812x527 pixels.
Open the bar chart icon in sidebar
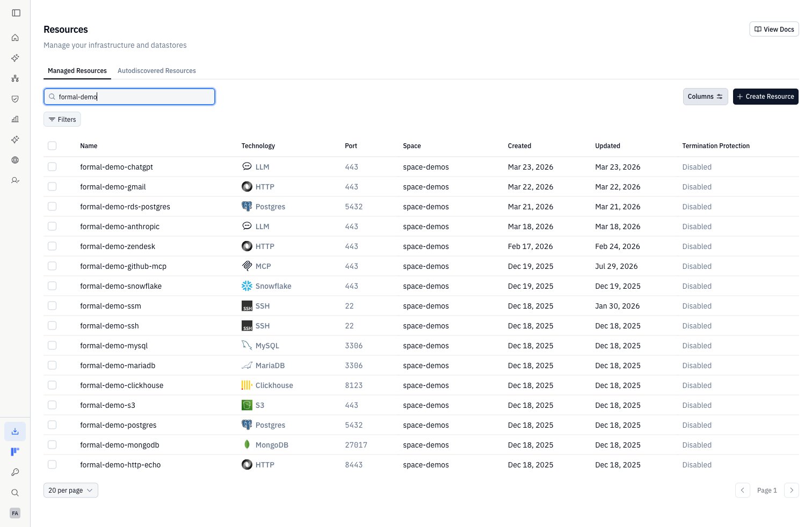(15, 119)
